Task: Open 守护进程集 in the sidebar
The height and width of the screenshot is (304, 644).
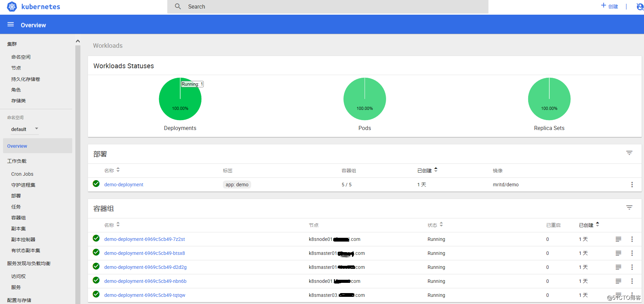Action: click(x=23, y=185)
